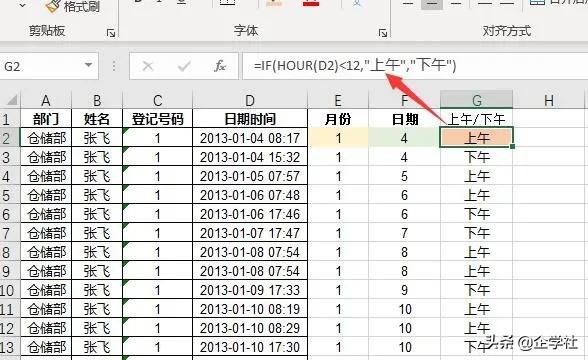This screenshot has height=360, width=588.
Task: Click the 月份 value 1 in row 2
Action: point(338,138)
